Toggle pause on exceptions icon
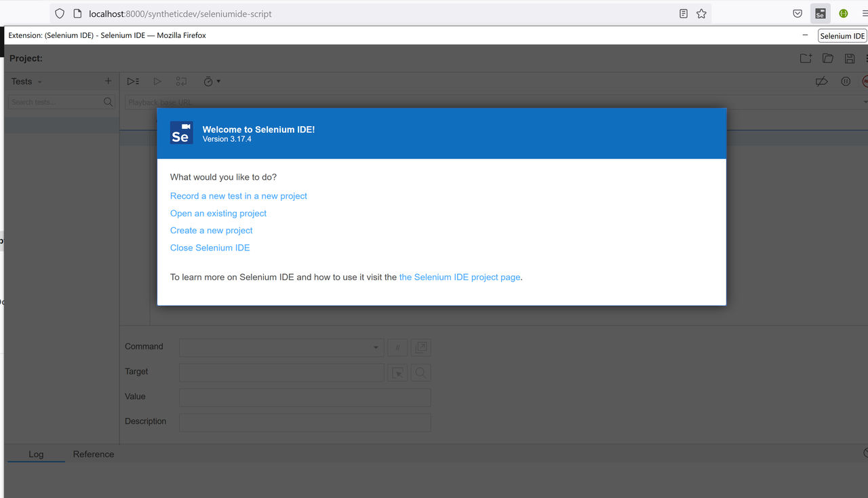The image size is (868, 498). point(846,81)
